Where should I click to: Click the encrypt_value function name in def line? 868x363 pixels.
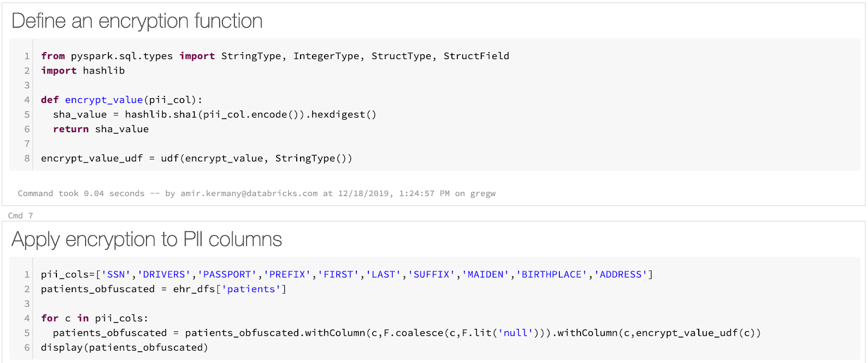(x=104, y=100)
